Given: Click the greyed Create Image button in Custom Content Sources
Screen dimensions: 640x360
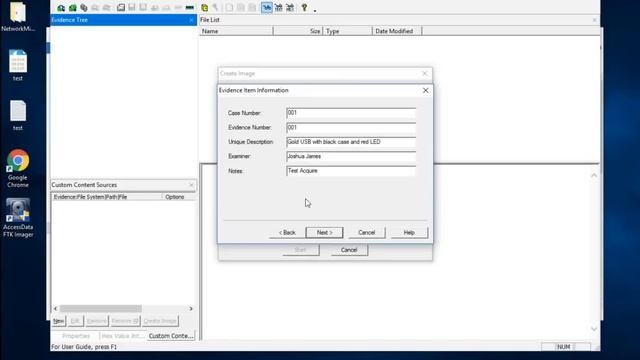Looking at the screenshot, I should click(160, 321).
